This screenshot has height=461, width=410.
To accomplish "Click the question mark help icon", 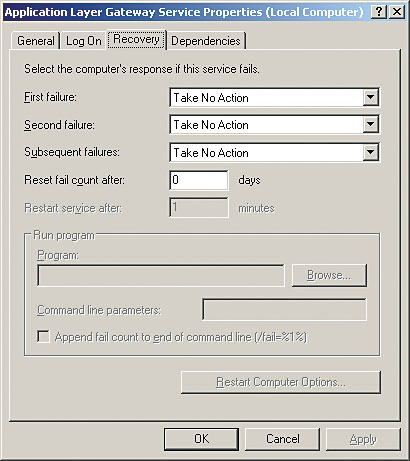I will 379,12.
